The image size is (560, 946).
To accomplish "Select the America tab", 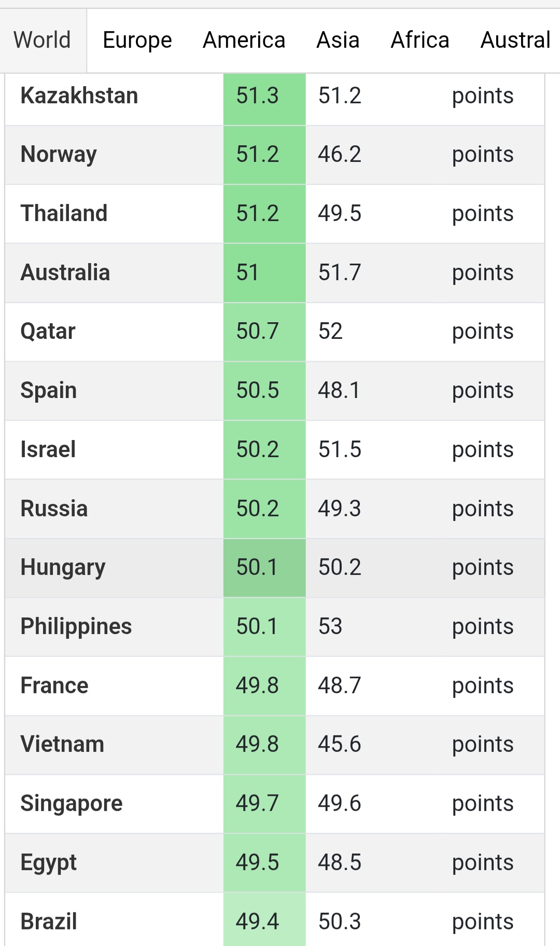I will (244, 40).
